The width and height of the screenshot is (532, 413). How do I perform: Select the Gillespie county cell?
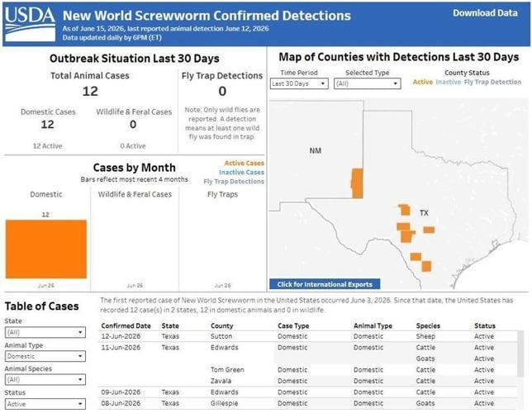(x=224, y=403)
